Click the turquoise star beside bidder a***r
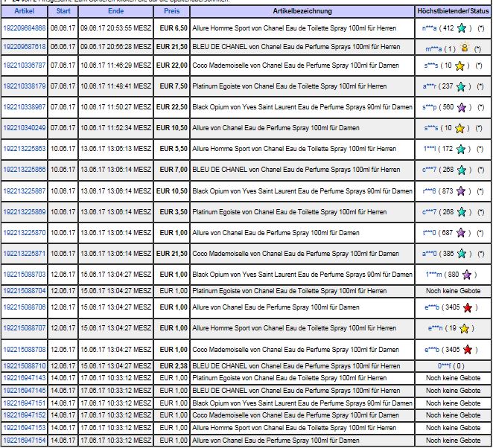 461,86
